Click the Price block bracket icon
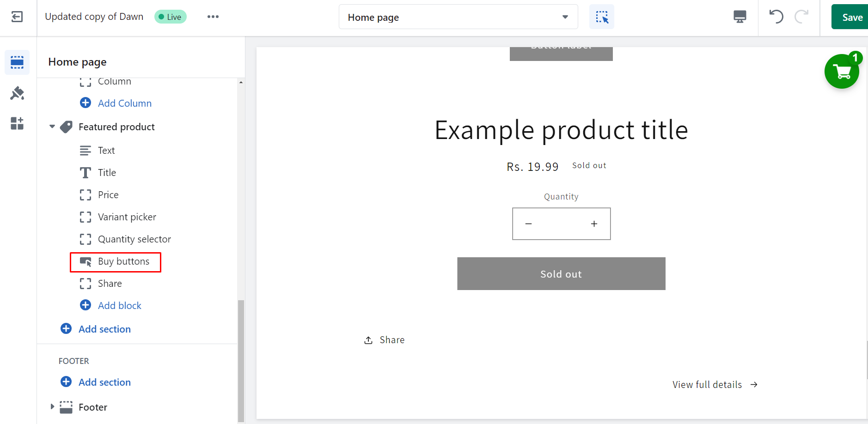 [86, 195]
